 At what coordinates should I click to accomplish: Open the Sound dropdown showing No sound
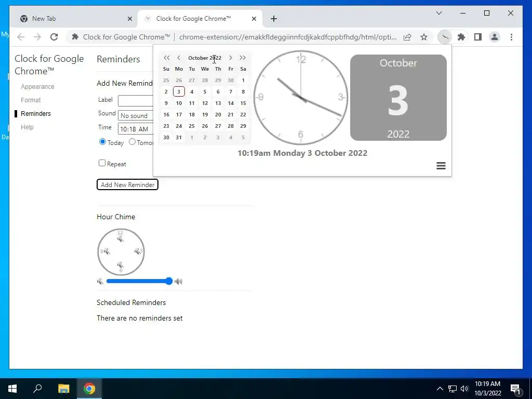coord(136,115)
